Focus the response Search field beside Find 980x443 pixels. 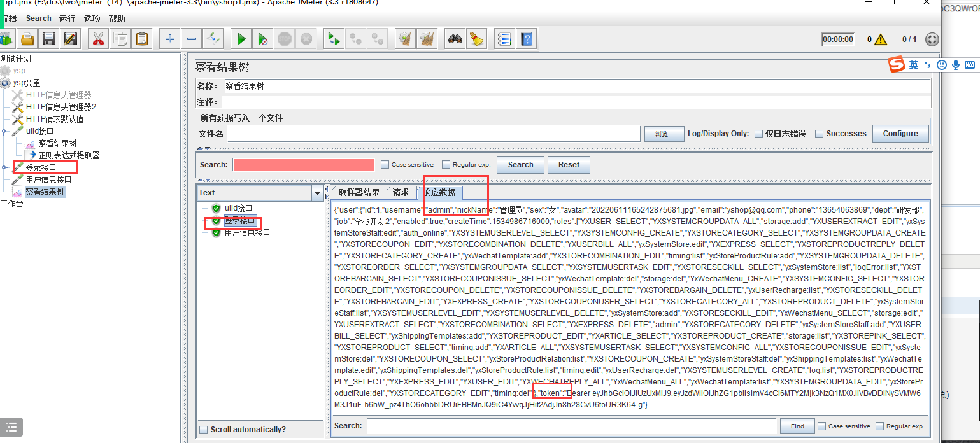pos(571,426)
